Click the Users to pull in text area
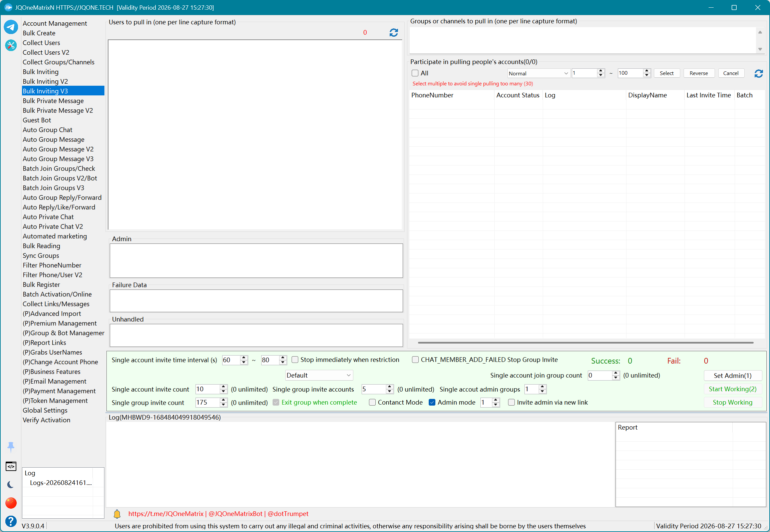This screenshot has height=532, width=770. click(255, 135)
